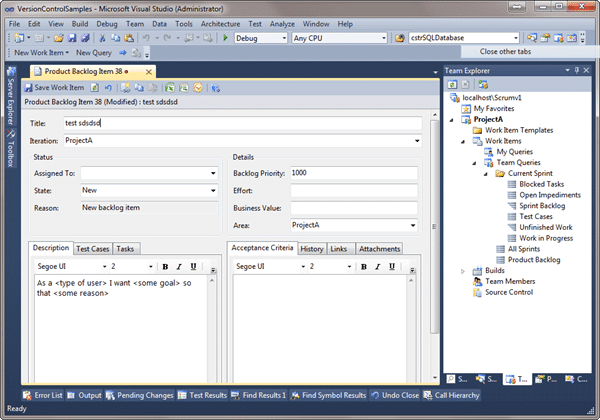The height and width of the screenshot is (420, 600).
Task: Click the Open in Web Access globe icon
Action: coord(216,88)
